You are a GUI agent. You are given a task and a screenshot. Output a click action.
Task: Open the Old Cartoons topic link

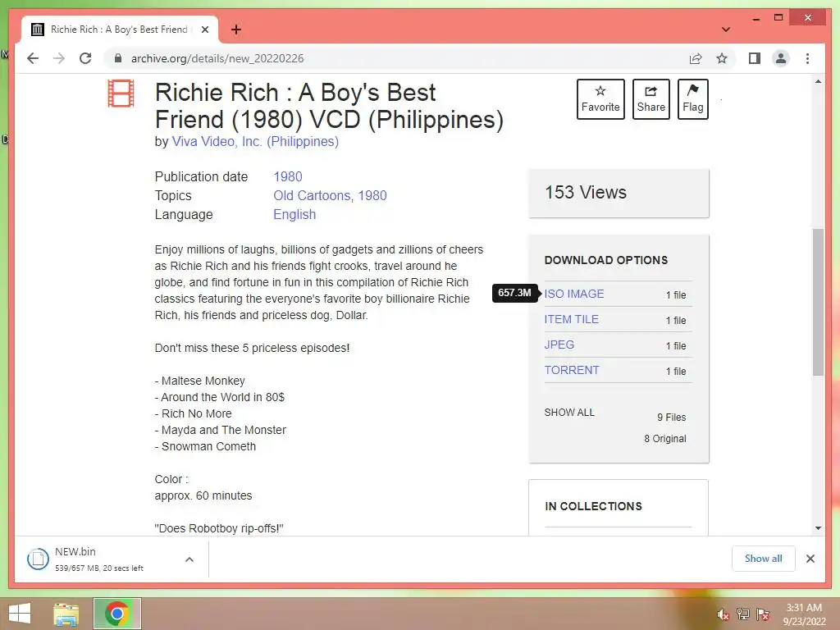click(312, 195)
